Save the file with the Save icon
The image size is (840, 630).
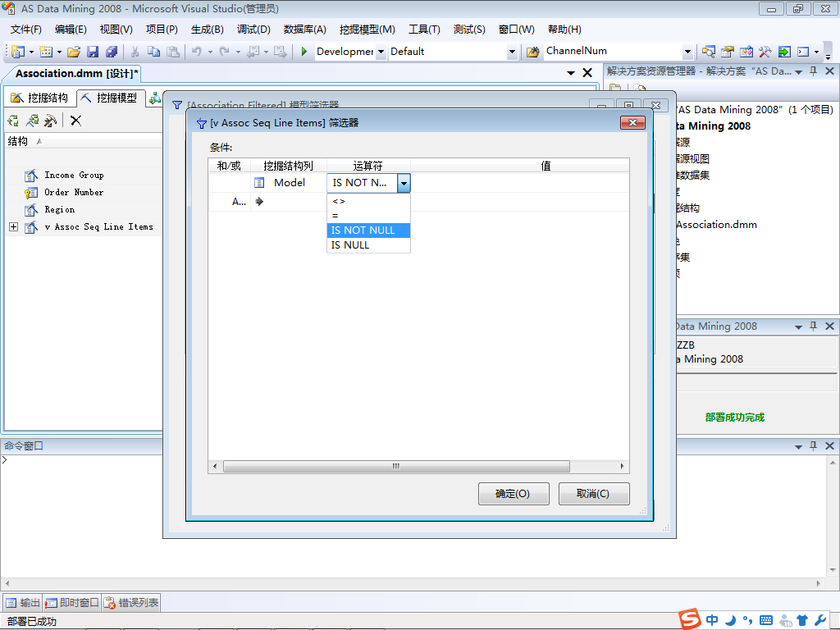[x=93, y=52]
